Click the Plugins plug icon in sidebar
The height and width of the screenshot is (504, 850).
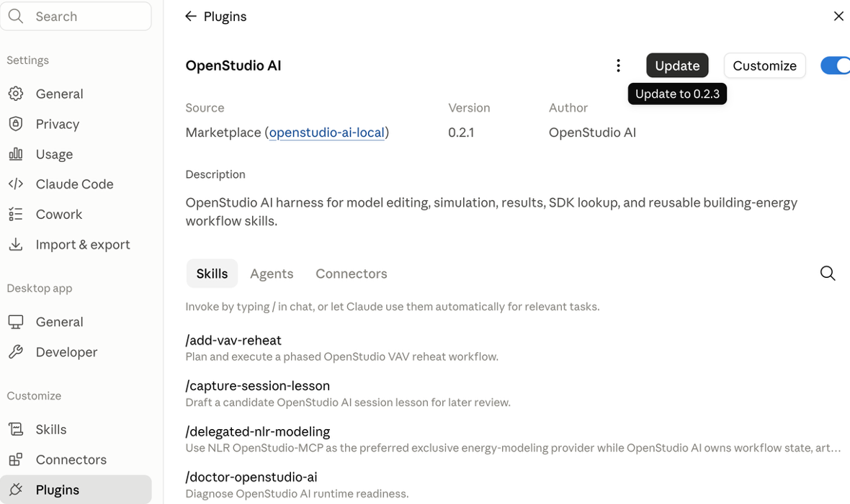tap(16, 490)
